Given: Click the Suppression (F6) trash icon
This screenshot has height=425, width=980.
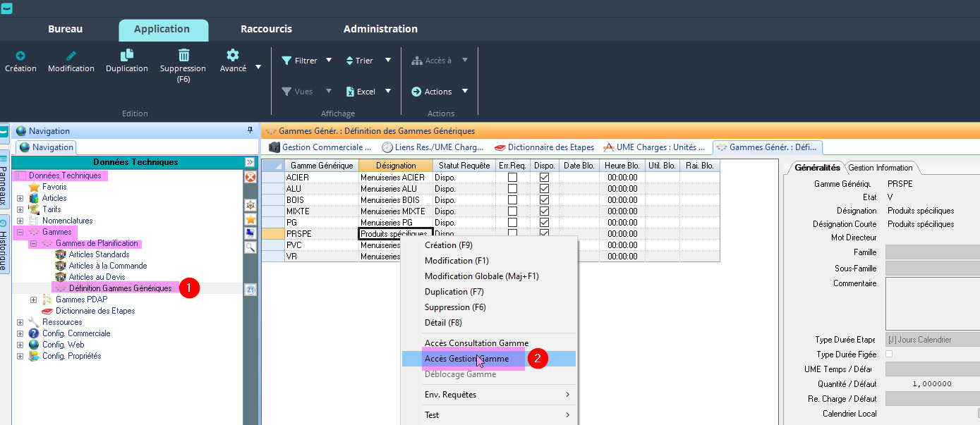Looking at the screenshot, I should click(x=183, y=56).
